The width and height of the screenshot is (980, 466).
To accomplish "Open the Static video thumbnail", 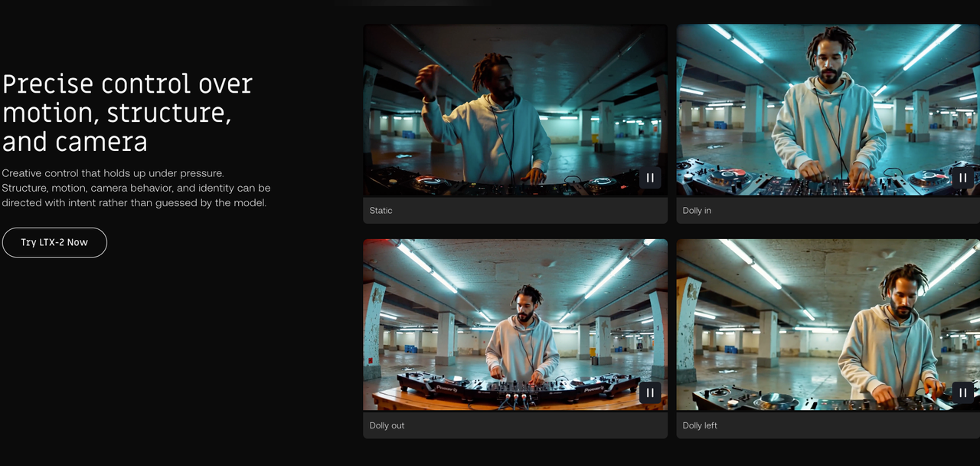I will [x=514, y=110].
